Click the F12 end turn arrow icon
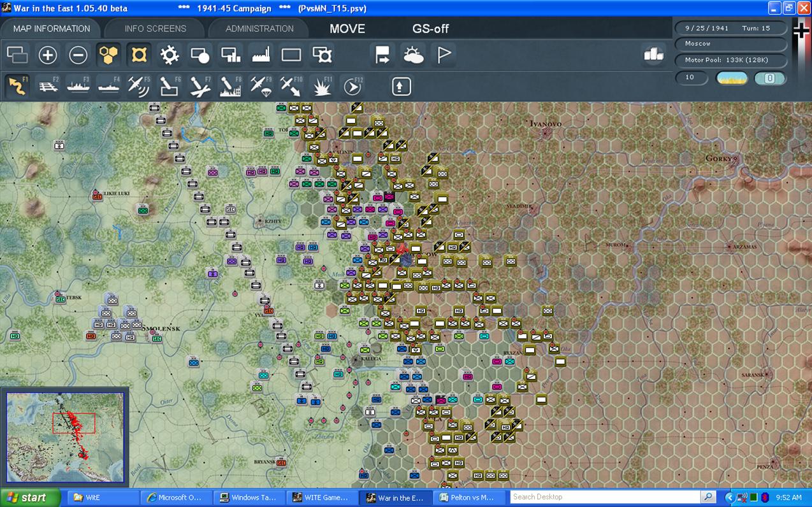This screenshot has width=812, height=507. tap(352, 86)
